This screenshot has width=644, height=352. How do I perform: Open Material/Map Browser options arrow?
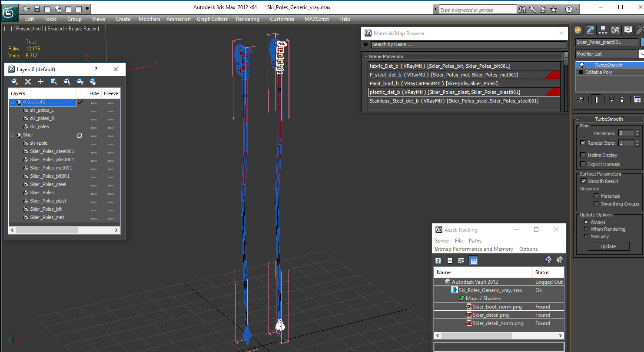click(x=366, y=44)
